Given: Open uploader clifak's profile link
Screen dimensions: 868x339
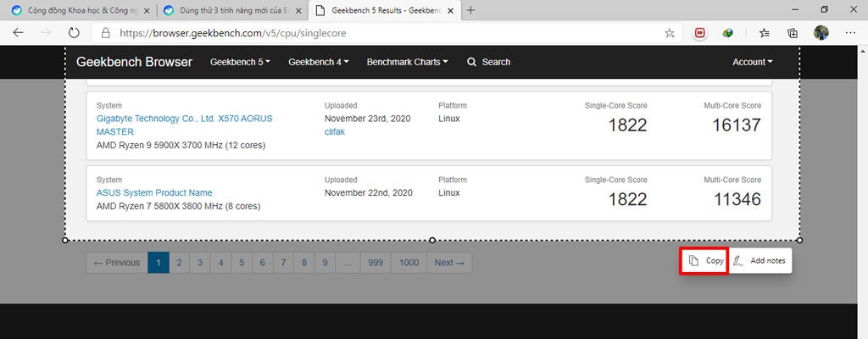Looking at the screenshot, I should pos(334,132).
